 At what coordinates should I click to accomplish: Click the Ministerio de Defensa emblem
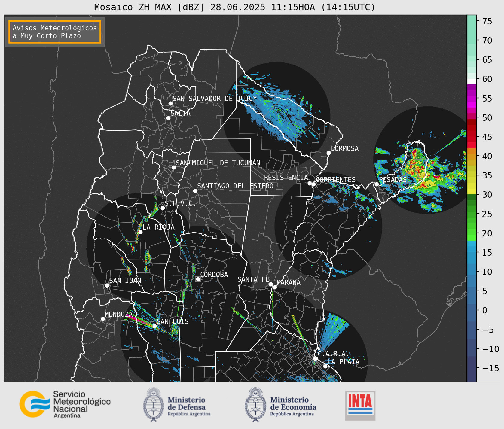point(154,404)
